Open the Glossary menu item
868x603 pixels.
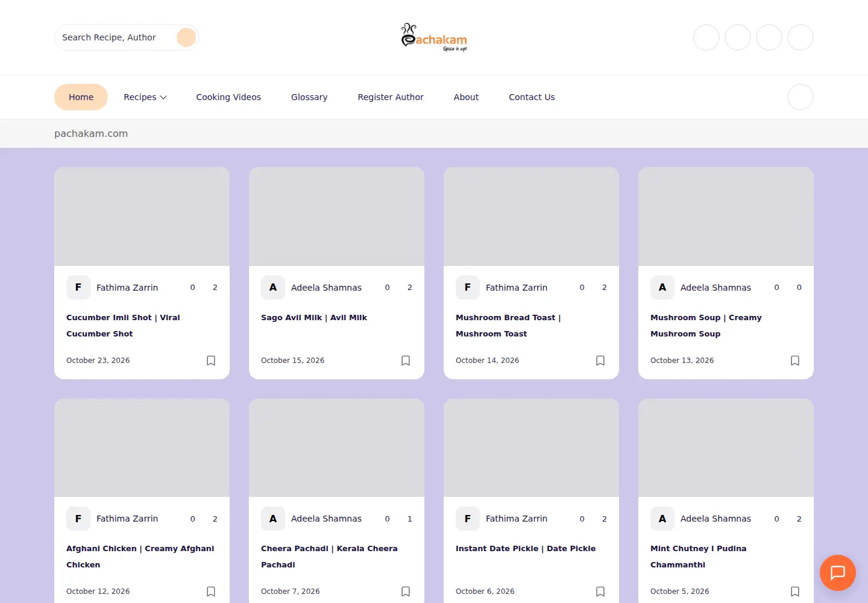click(x=309, y=97)
